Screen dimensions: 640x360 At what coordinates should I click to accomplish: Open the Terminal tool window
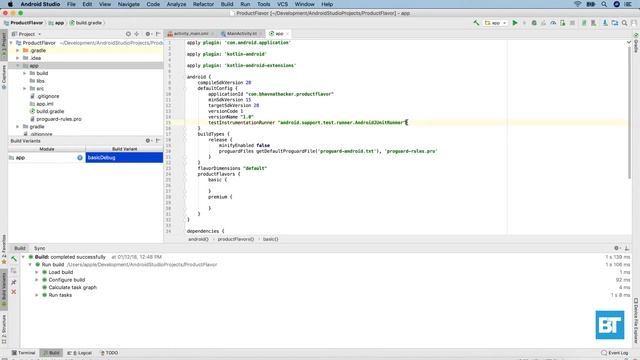click(24, 353)
